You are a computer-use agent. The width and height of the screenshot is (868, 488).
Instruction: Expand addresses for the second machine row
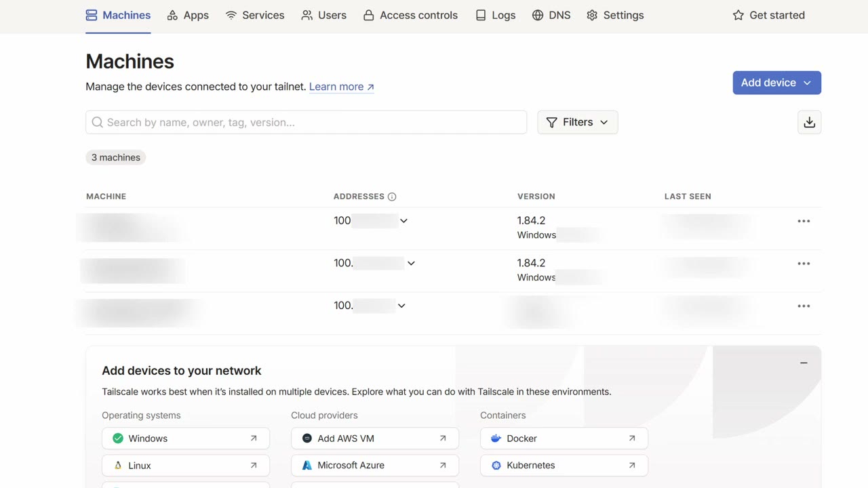411,263
